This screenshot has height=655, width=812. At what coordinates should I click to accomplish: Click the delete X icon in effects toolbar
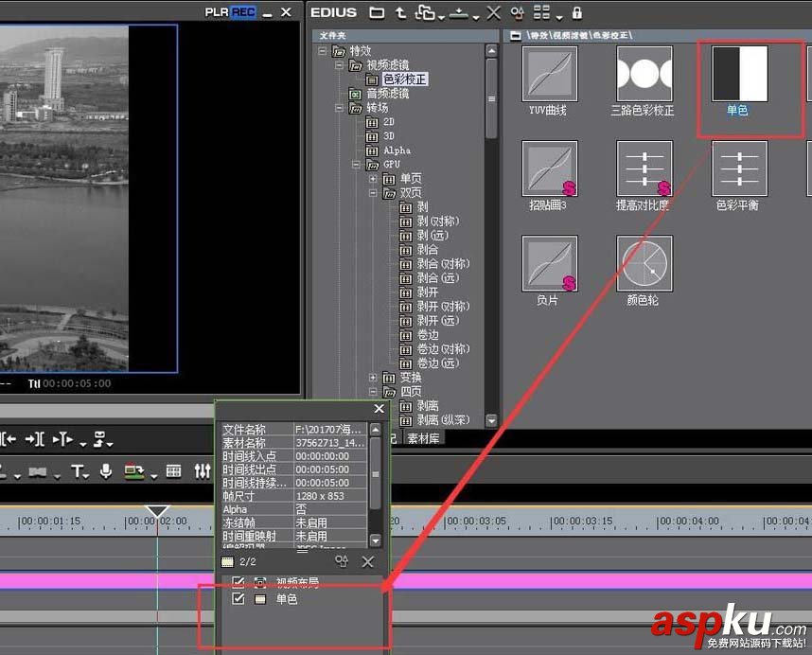(493, 13)
